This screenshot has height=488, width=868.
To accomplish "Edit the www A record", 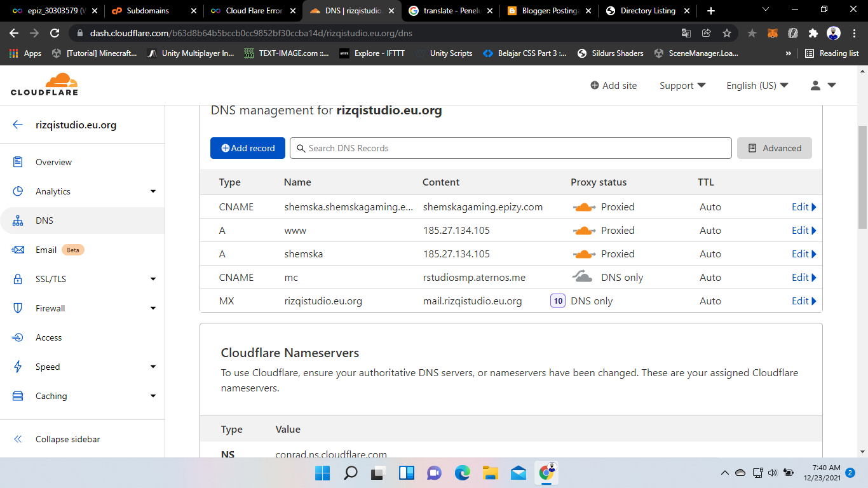I will (804, 230).
